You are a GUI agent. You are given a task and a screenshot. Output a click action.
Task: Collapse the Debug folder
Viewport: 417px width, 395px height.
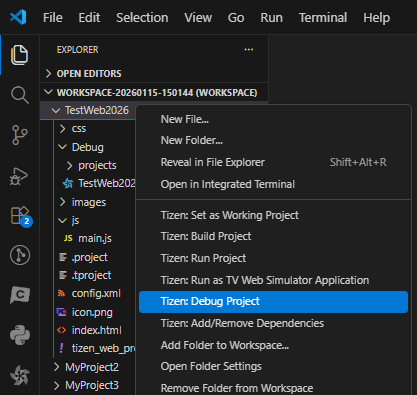click(63, 147)
